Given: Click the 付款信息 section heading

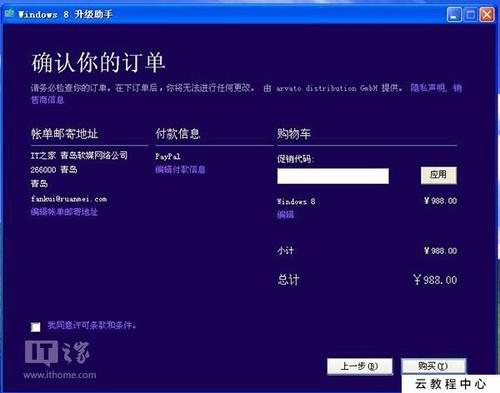Looking at the screenshot, I should (178, 134).
